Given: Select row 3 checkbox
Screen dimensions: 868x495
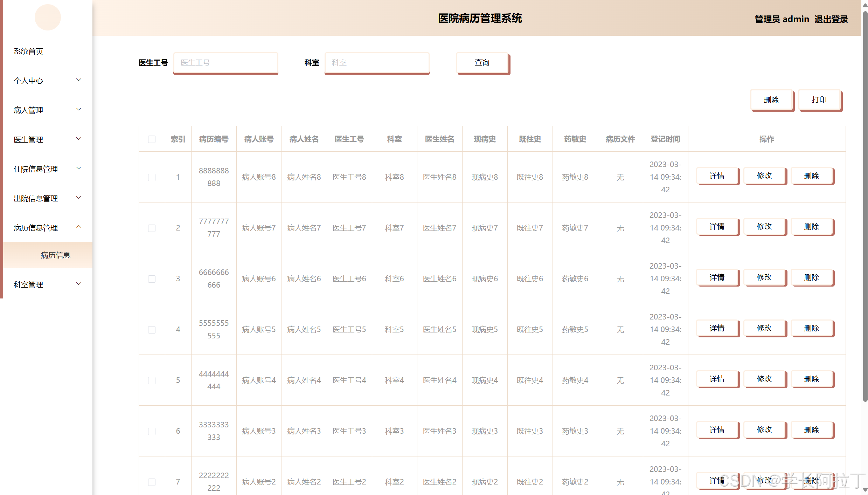Looking at the screenshot, I should coord(152,279).
